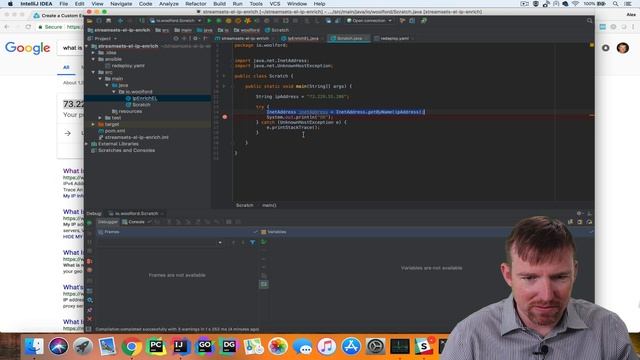Screen dimensions: 640x360
Task: Collapse the main folder in project tree
Action: (x=100, y=79)
